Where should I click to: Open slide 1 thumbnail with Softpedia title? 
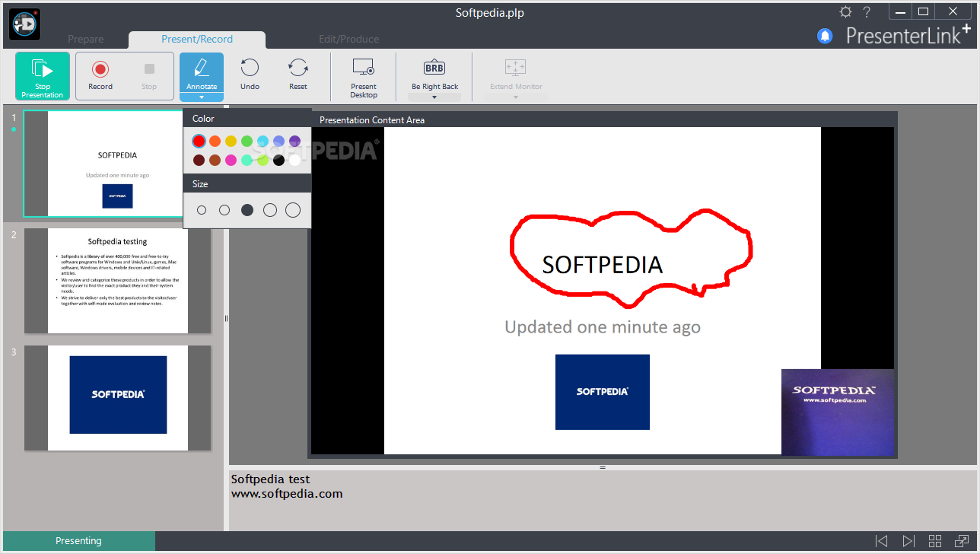click(118, 164)
